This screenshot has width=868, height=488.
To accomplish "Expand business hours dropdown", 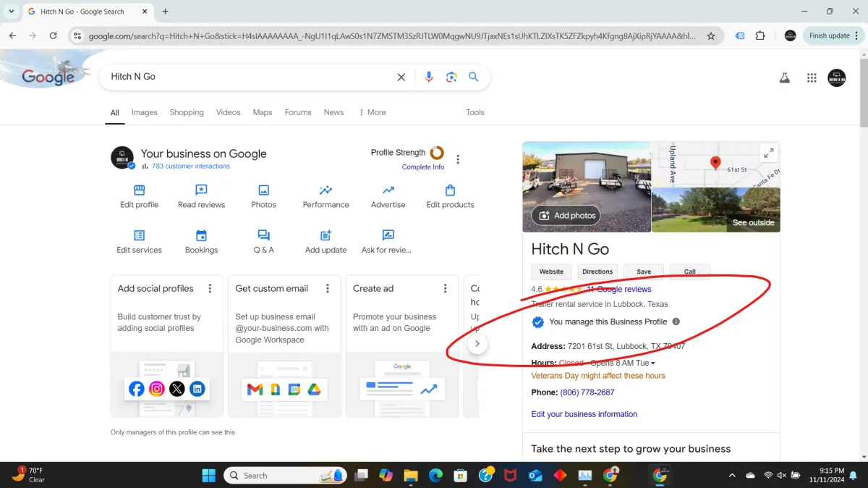I will tap(653, 363).
